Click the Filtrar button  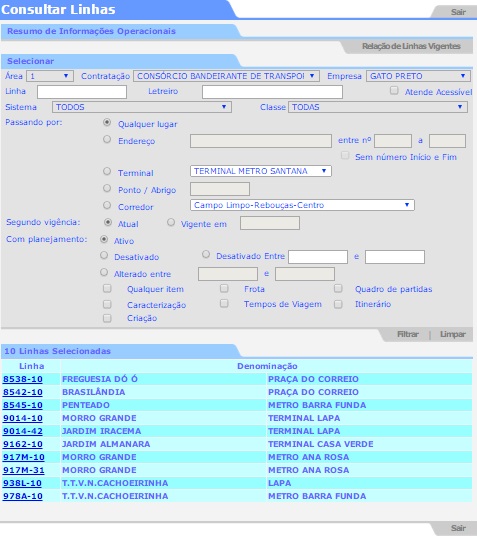click(408, 334)
